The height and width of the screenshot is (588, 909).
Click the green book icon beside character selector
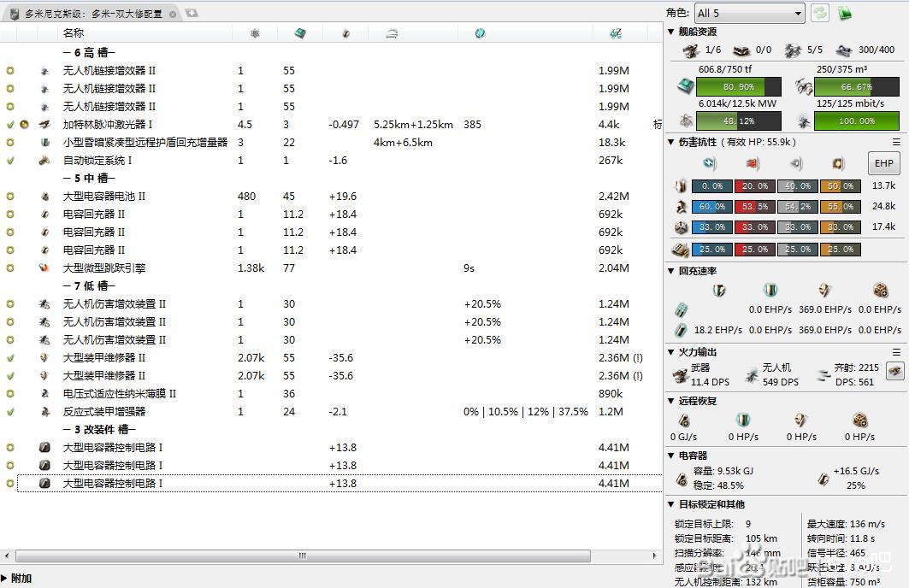click(x=845, y=13)
